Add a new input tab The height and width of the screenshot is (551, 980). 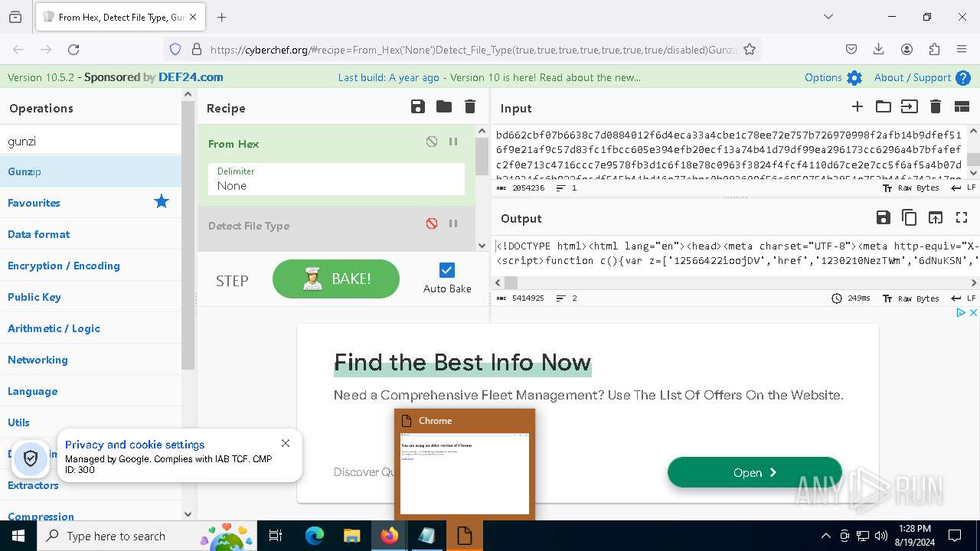point(857,107)
